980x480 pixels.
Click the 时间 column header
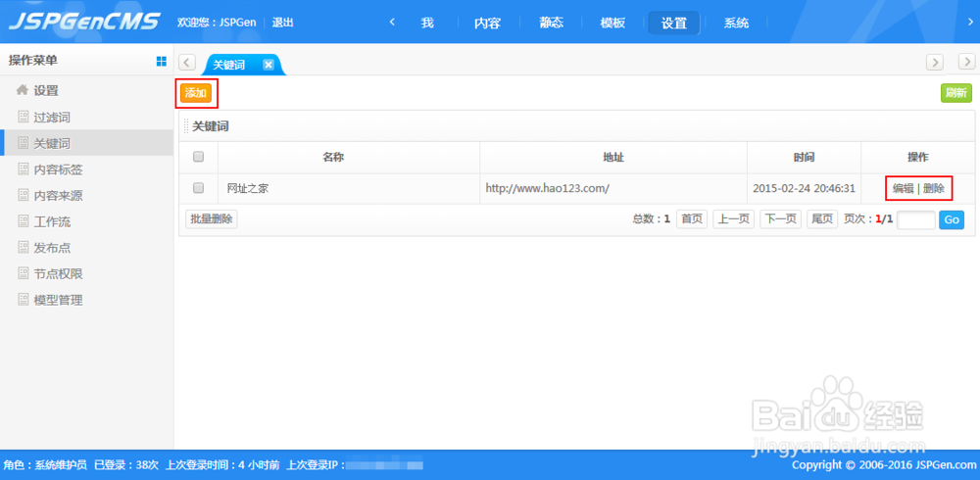pyautogui.click(x=805, y=158)
